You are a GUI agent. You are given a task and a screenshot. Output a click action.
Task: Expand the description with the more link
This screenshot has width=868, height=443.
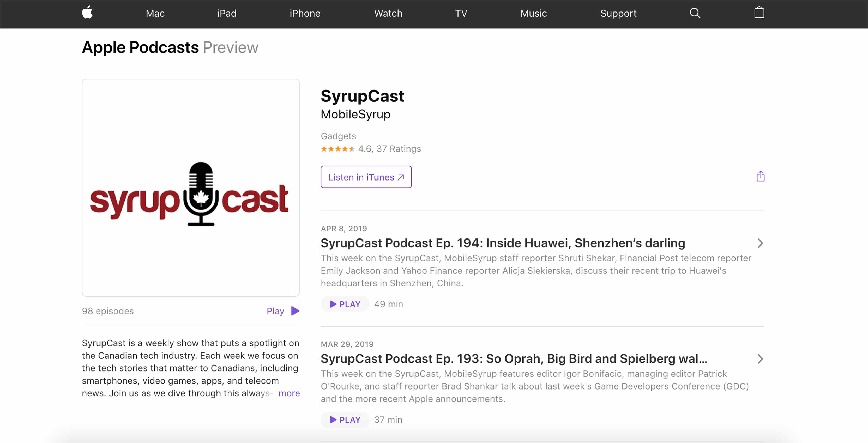pos(289,393)
